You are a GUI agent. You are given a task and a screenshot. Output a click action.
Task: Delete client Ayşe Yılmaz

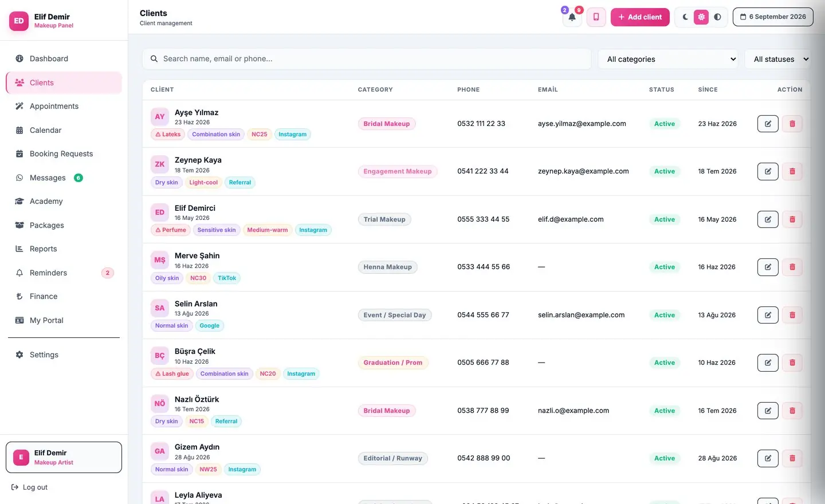coord(792,124)
